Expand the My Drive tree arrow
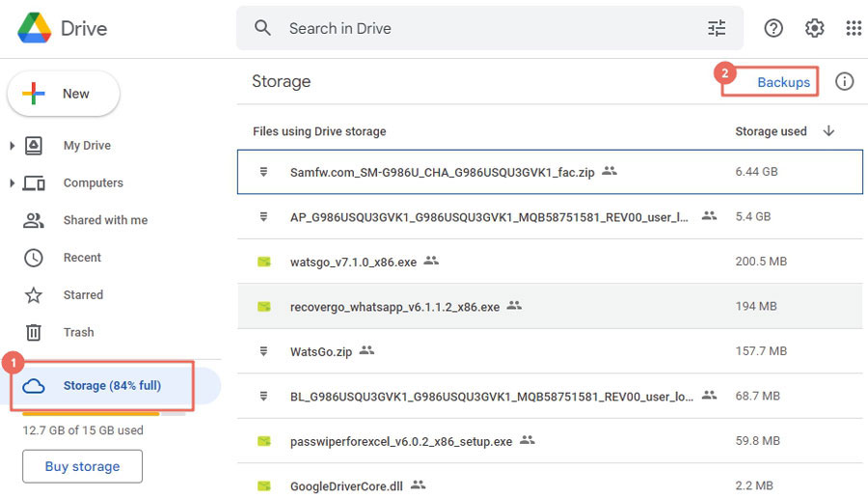 tap(13, 146)
